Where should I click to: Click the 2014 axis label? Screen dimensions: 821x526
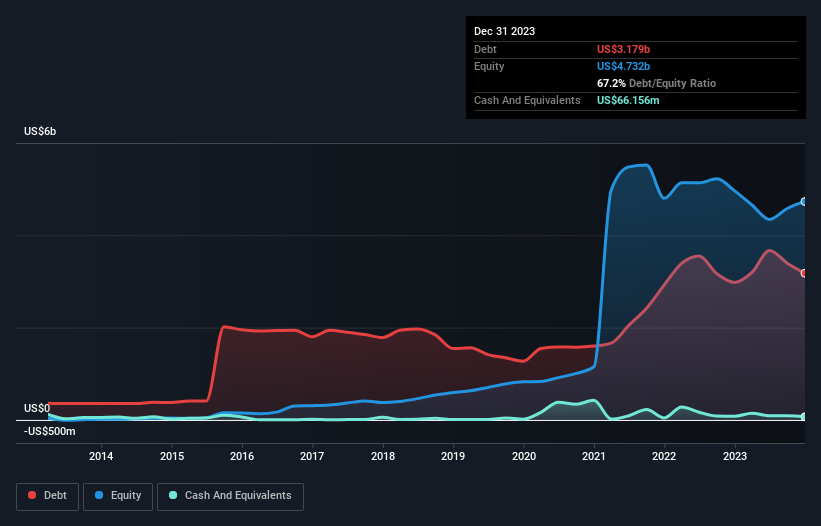101,456
